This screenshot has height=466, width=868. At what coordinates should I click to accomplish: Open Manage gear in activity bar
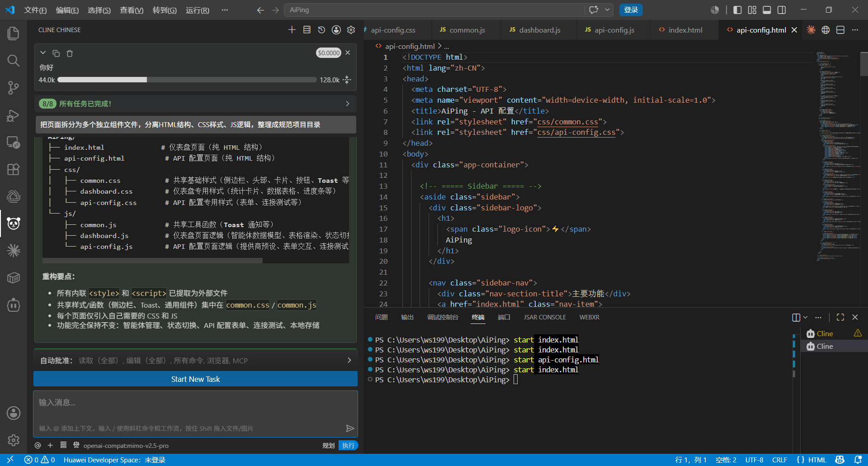[x=14, y=440]
